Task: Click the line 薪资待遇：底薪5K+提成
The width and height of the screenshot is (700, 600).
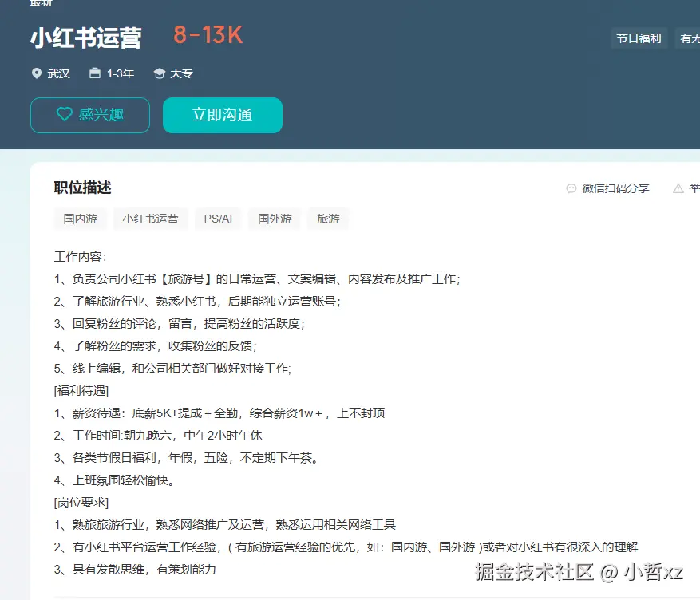Action: click(219, 413)
